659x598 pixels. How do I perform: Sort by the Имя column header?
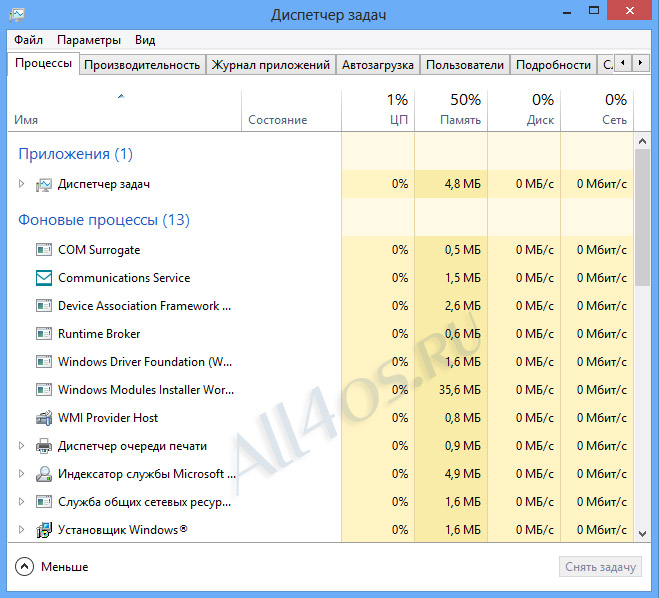tap(124, 111)
